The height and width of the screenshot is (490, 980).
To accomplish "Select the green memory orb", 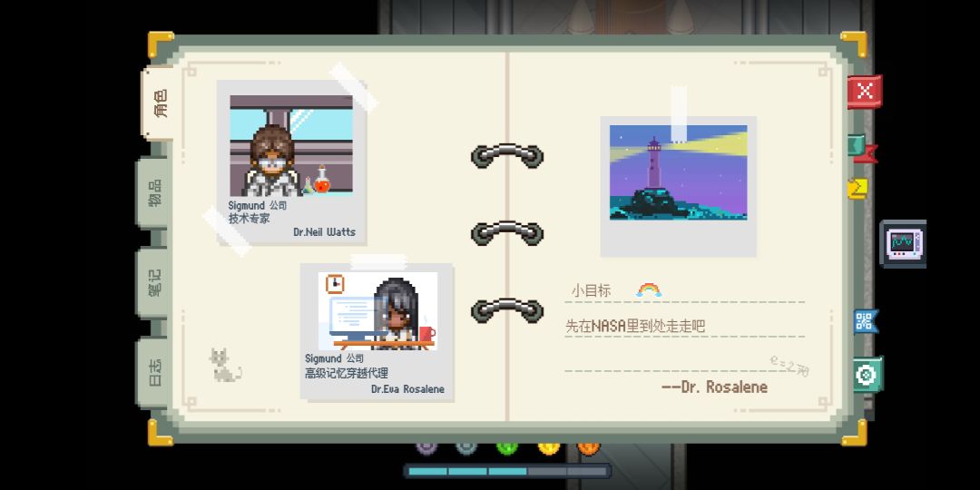I will [507, 447].
